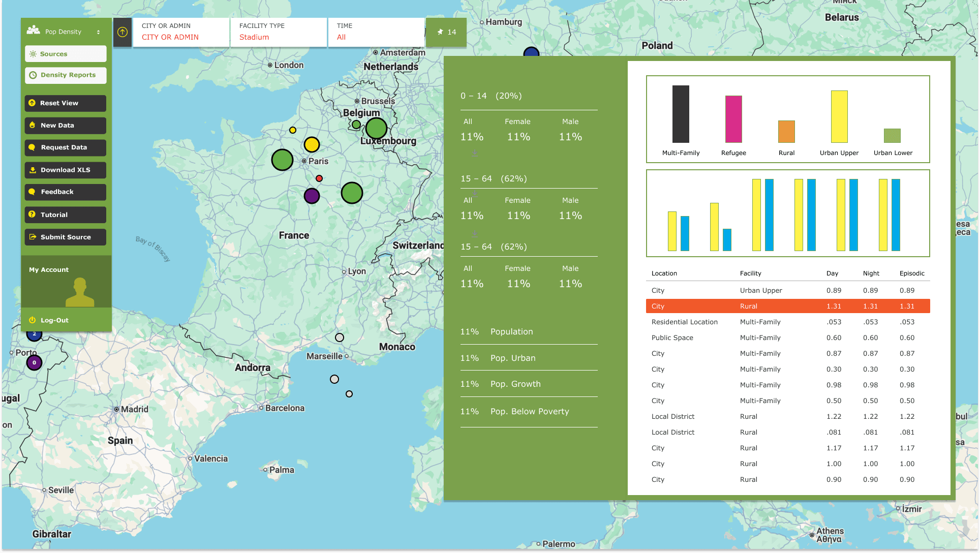Open the CITY OR ADMIN filter
The image size is (980, 553).
click(x=181, y=32)
